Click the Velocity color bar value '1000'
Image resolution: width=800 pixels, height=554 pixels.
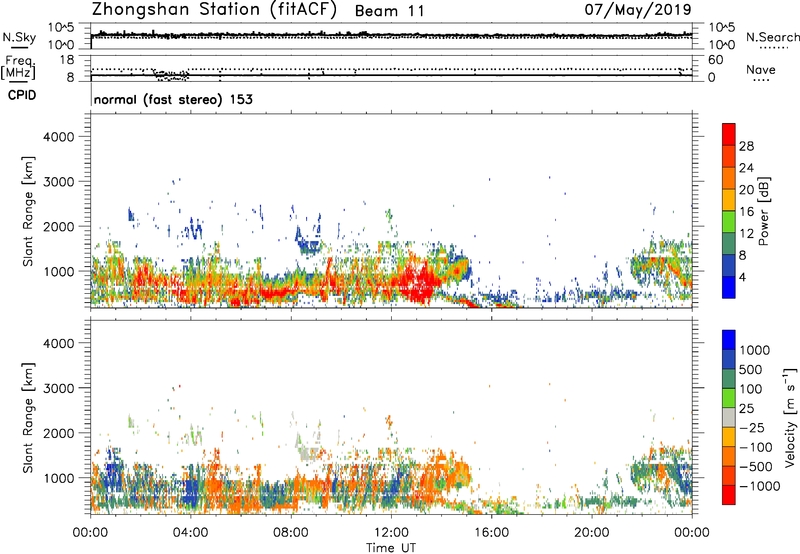(754, 350)
